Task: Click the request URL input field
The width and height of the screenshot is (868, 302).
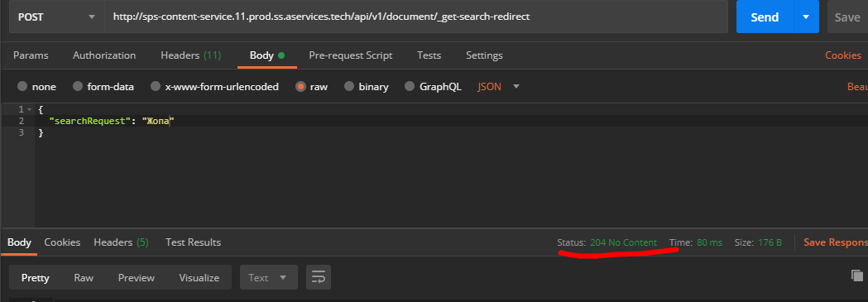Action: pyautogui.click(x=416, y=17)
